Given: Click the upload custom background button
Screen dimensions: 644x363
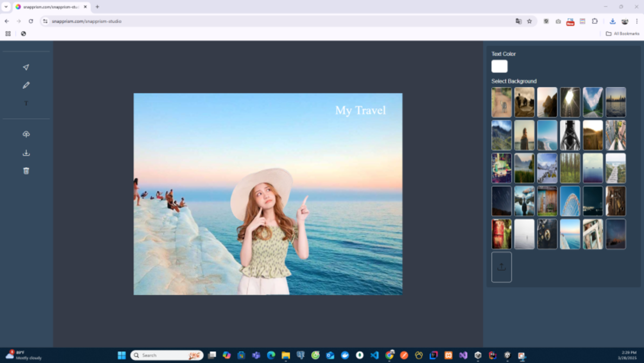Looking at the screenshot, I should (x=501, y=267).
